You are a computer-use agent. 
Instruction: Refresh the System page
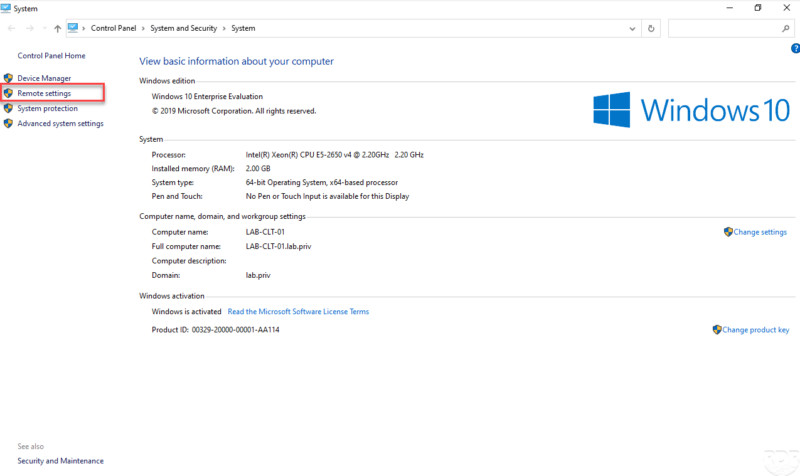click(x=651, y=29)
